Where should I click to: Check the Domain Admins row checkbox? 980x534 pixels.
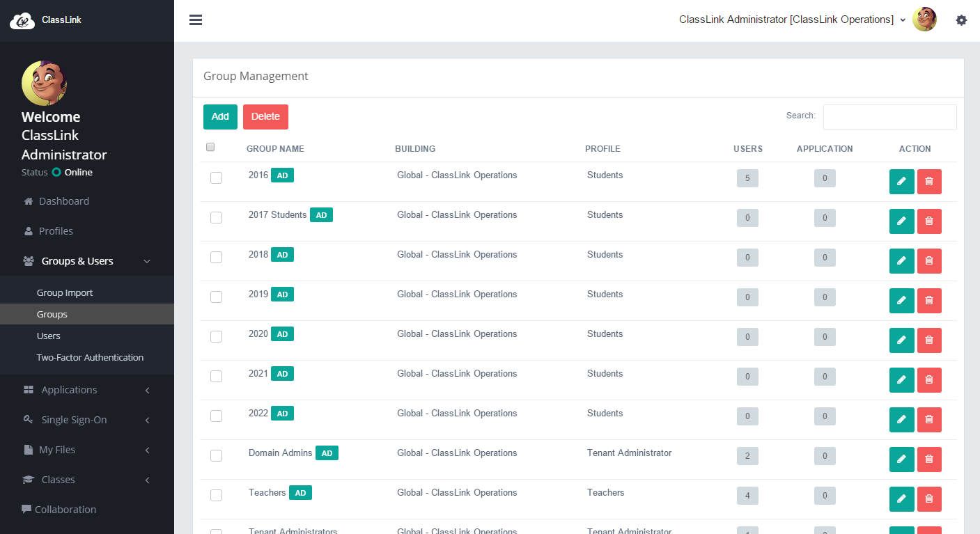click(216, 455)
